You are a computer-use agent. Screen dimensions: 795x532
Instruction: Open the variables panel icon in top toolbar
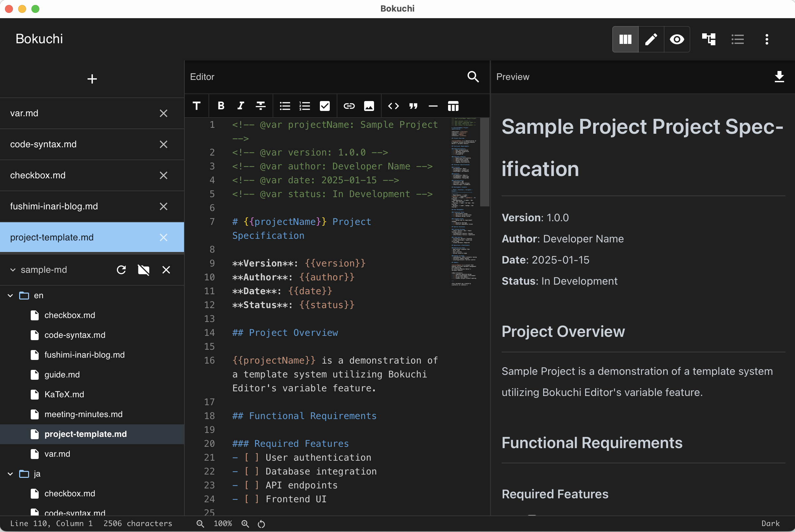[709, 39]
